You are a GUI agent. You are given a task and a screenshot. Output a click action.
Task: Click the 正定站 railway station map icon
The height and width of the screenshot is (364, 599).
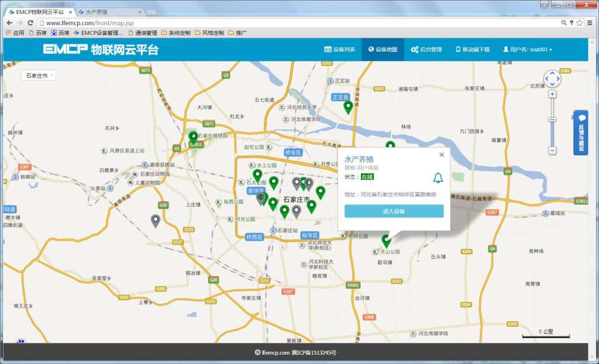tap(331, 81)
